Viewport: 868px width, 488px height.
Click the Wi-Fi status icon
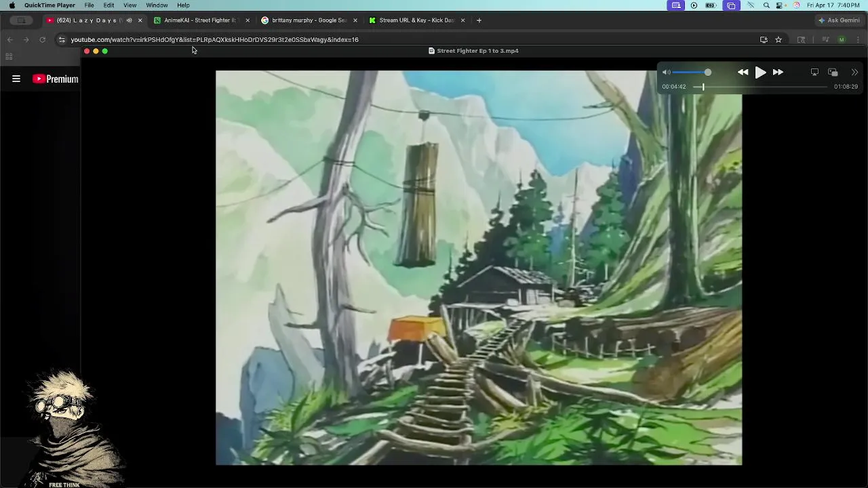coord(751,5)
